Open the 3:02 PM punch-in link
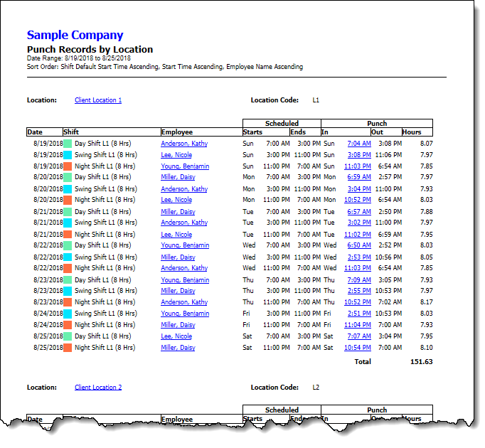Viewport: 485px width, 448px height. pos(359,222)
